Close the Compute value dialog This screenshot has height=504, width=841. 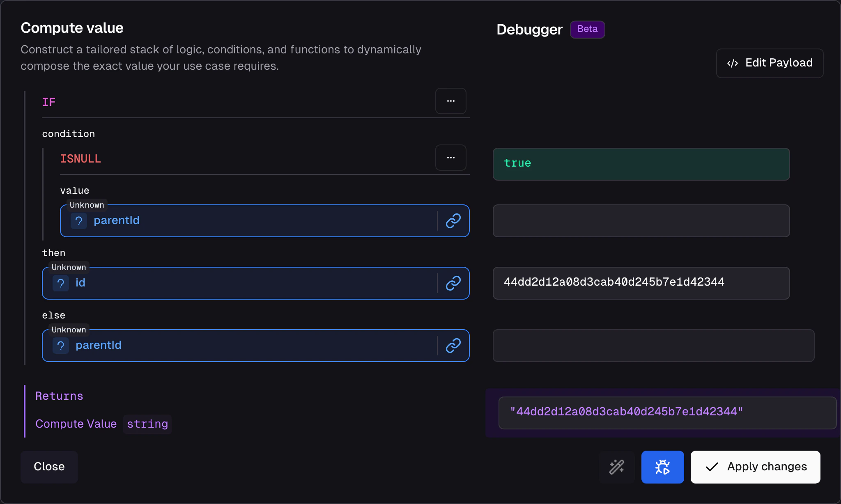[49, 467]
